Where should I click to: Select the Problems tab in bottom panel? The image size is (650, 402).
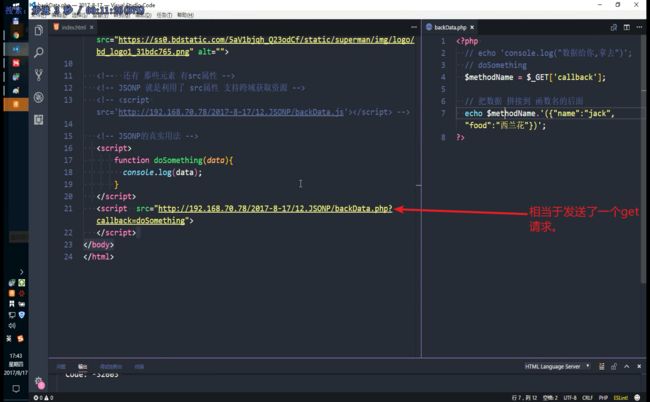(x=61, y=366)
